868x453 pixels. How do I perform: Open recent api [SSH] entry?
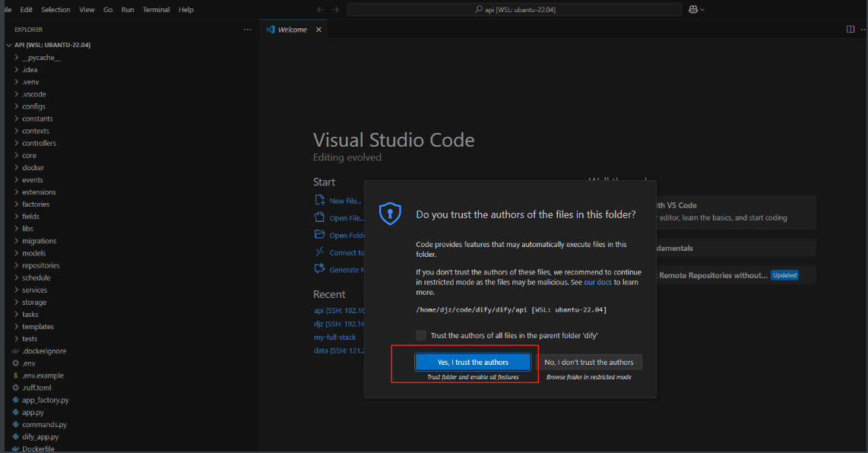(339, 311)
